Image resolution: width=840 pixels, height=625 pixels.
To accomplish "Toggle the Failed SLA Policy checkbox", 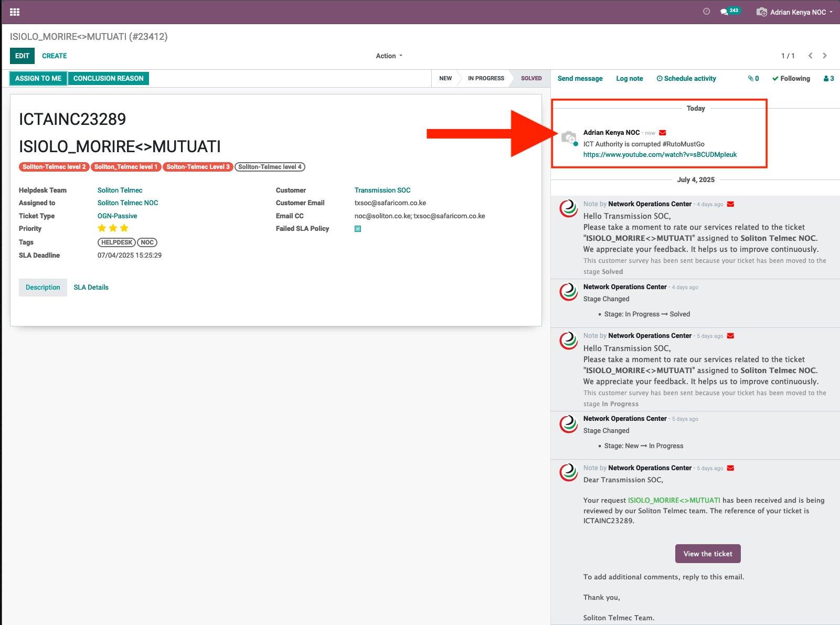I will click(x=358, y=229).
